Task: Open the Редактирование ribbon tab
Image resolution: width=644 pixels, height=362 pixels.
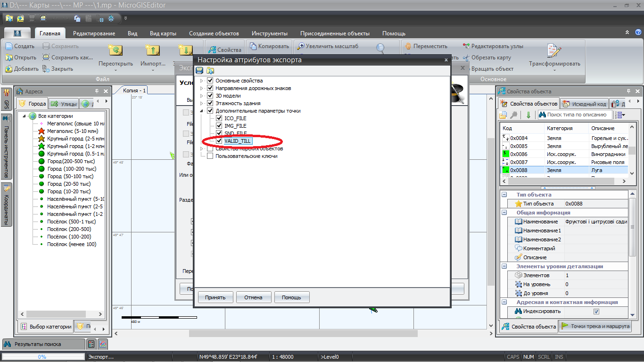Action: [94, 33]
